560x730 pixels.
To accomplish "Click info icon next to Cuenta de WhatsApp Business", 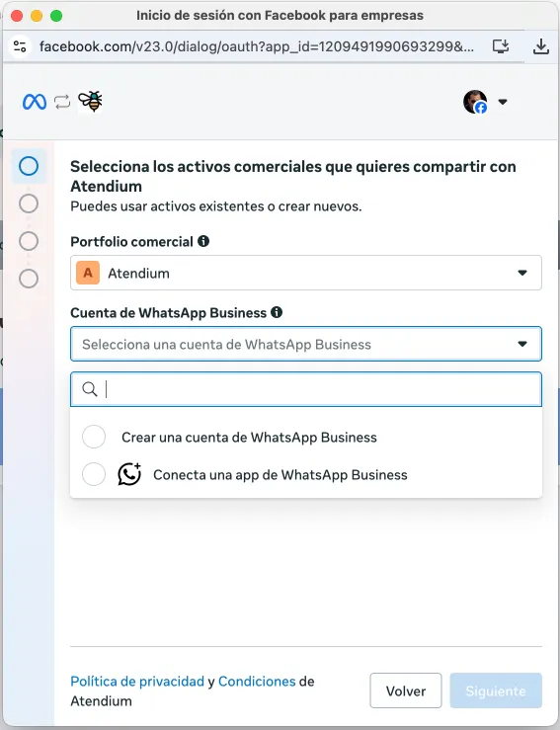I will point(277,312).
